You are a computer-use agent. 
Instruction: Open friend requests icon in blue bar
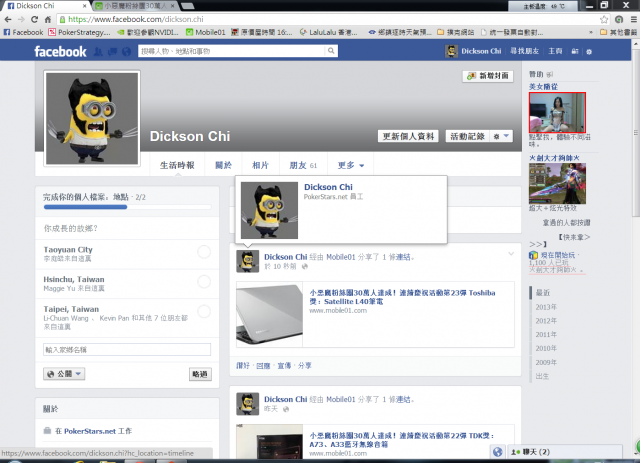pyautogui.click(x=98, y=51)
